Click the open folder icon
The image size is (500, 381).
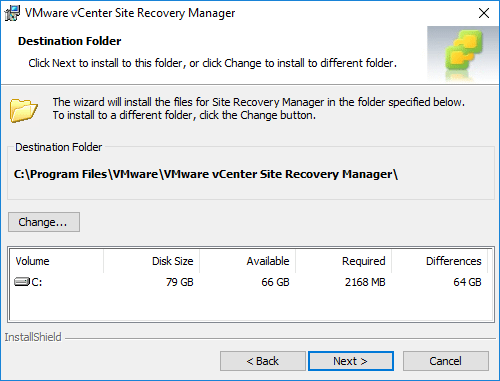coord(23,110)
